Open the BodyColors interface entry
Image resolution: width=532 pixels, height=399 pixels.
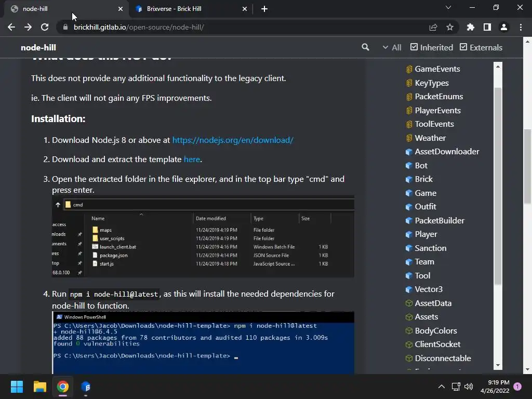(x=431, y=330)
